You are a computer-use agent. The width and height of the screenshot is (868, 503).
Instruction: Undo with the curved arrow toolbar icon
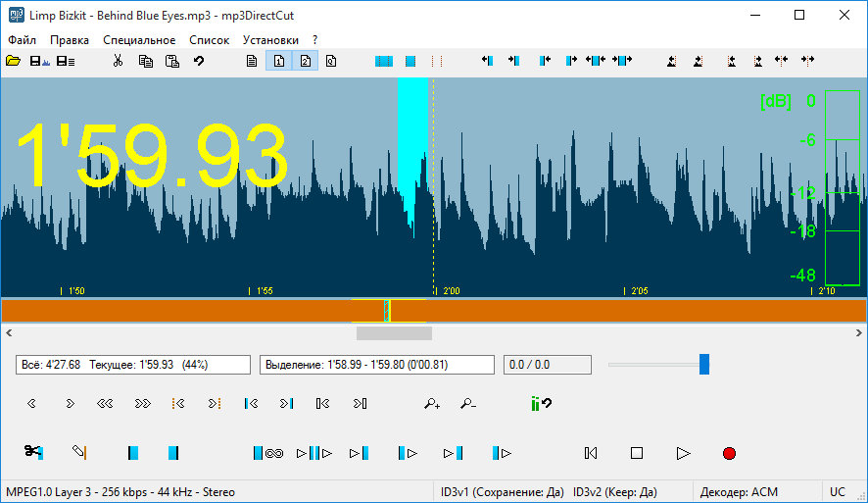199,61
